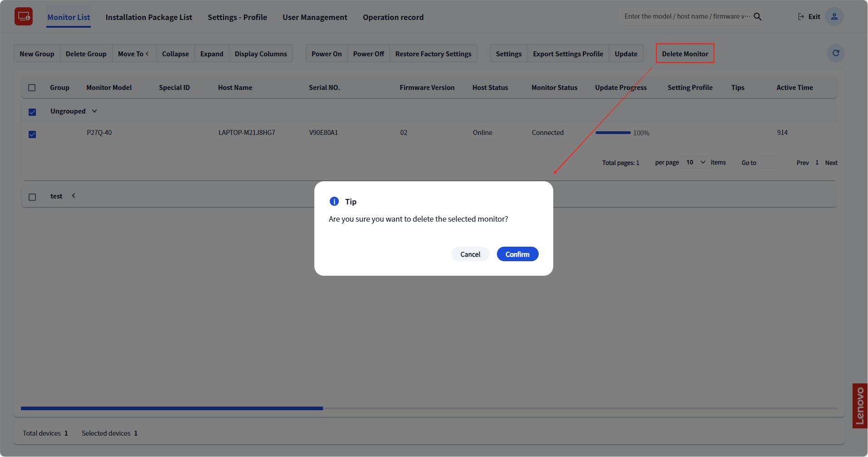The image size is (868, 457).
Task: Open the per page items dropdown
Action: (x=695, y=163)
